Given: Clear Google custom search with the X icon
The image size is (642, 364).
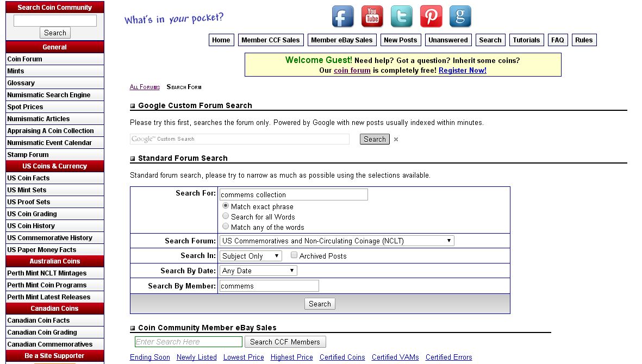Looking at the screenshot, I should point(396,140).
